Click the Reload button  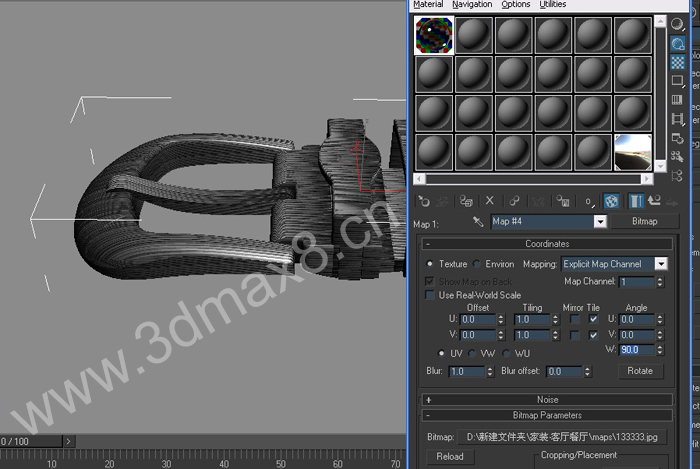(450, 457)
